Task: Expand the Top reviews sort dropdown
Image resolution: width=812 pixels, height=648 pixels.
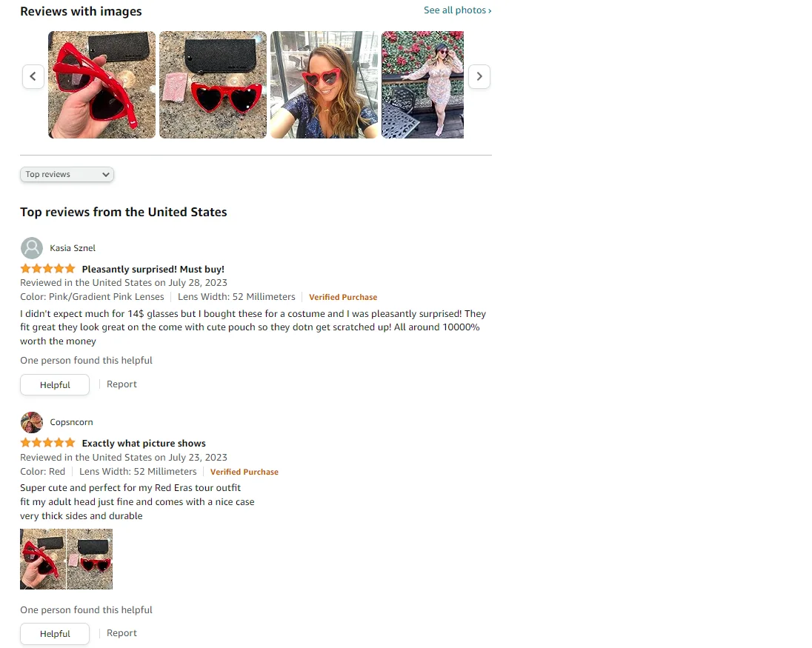Action: (67, 175)
